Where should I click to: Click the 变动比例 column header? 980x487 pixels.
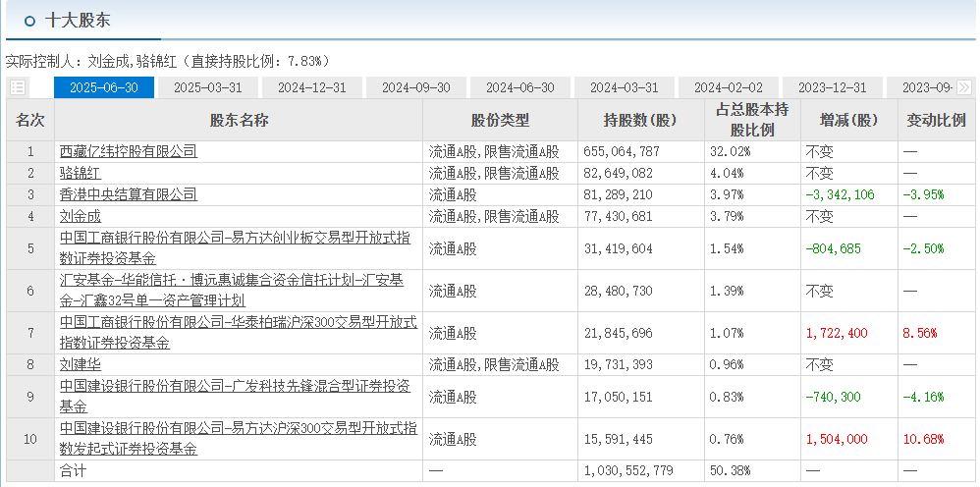tap(935, 120)
